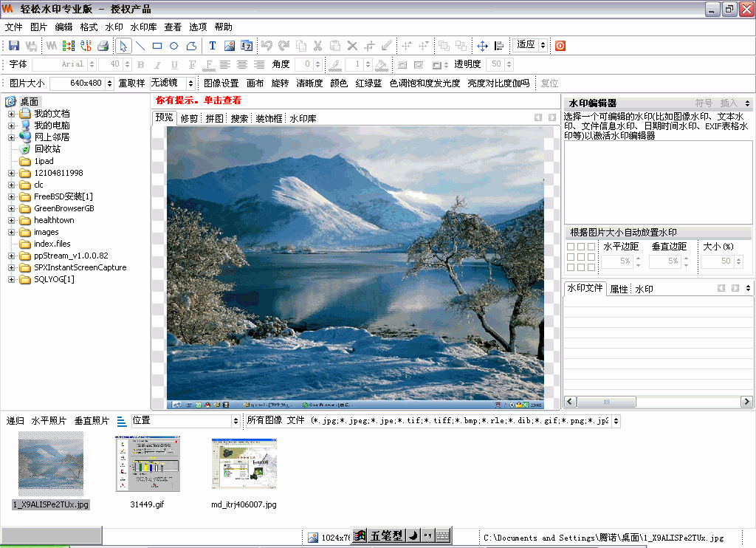This screenshot has width=756, height=548.
Task: Expand the 我的电脑 tree node
Action: click(x=11, y=126)
